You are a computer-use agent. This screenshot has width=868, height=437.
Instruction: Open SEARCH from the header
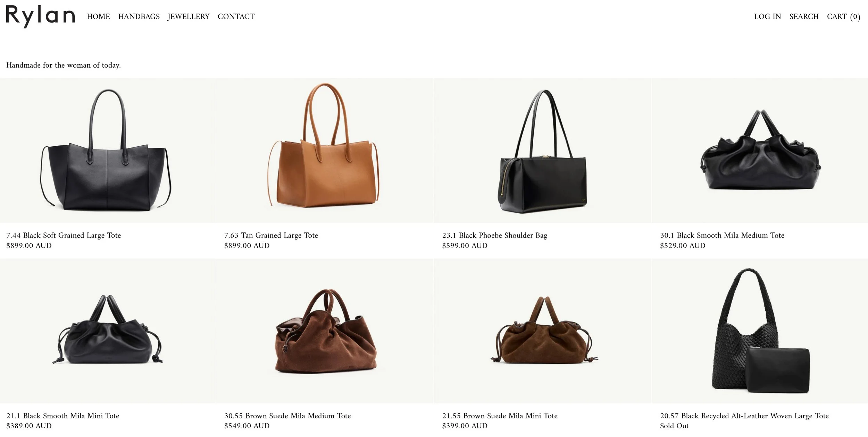pyautogui.click(x=804, y=16)
